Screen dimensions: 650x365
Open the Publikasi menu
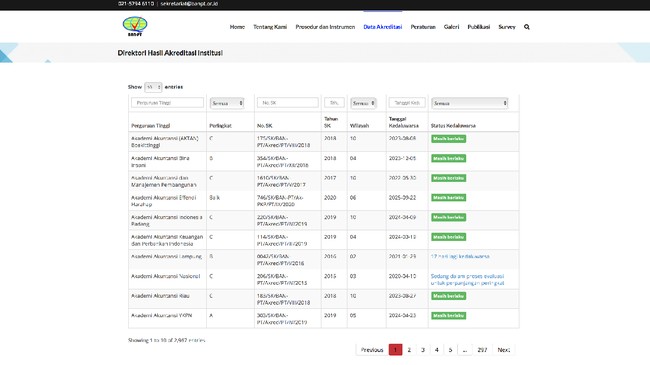pos(479,27)
